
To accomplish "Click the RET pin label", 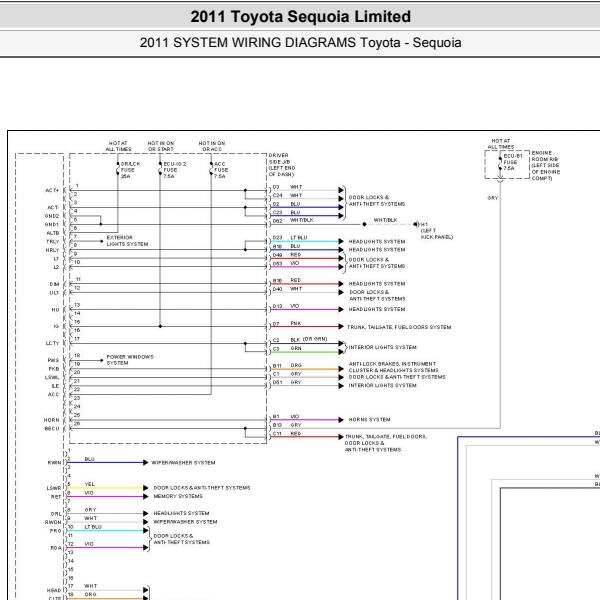I will coord(56,497).
